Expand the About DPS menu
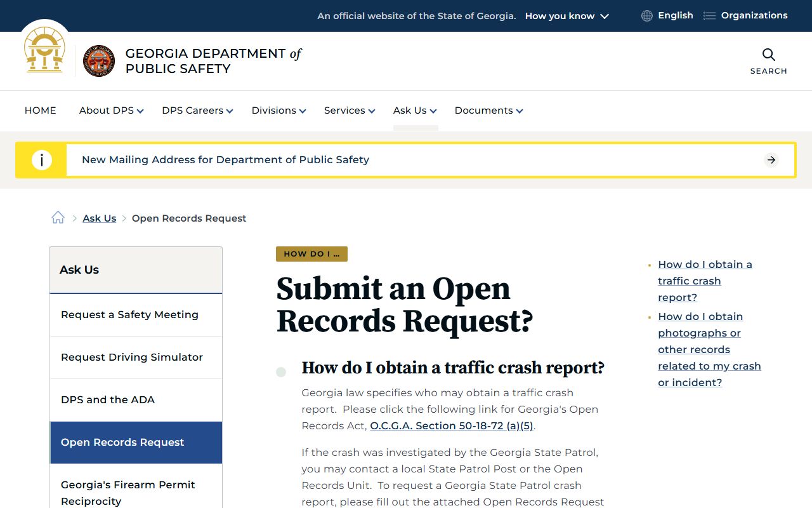Image resolution: width=812 pixels, height=508 pixels. pos(111,110)
